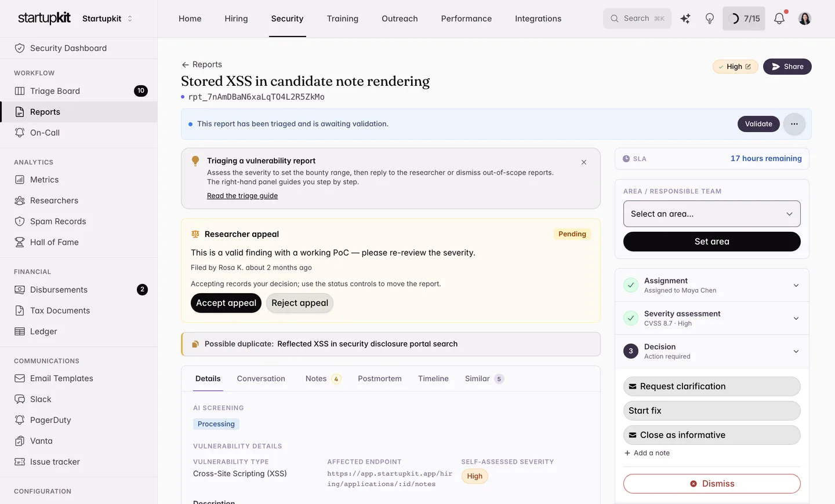The width and height of the screenshot is (835, 504).
Task: Go to the Hiring nav tab
Action: (x=236, y=19)
